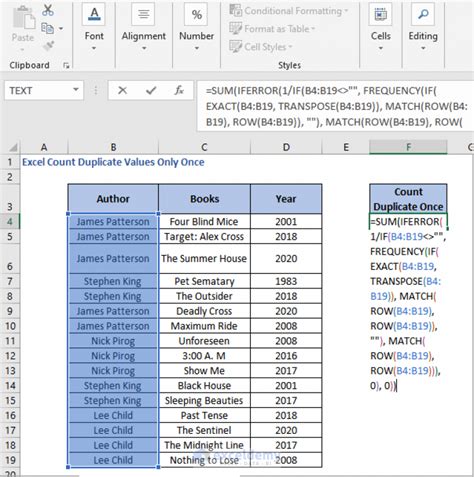Click the Editing search icon

(x=423, y=14)
